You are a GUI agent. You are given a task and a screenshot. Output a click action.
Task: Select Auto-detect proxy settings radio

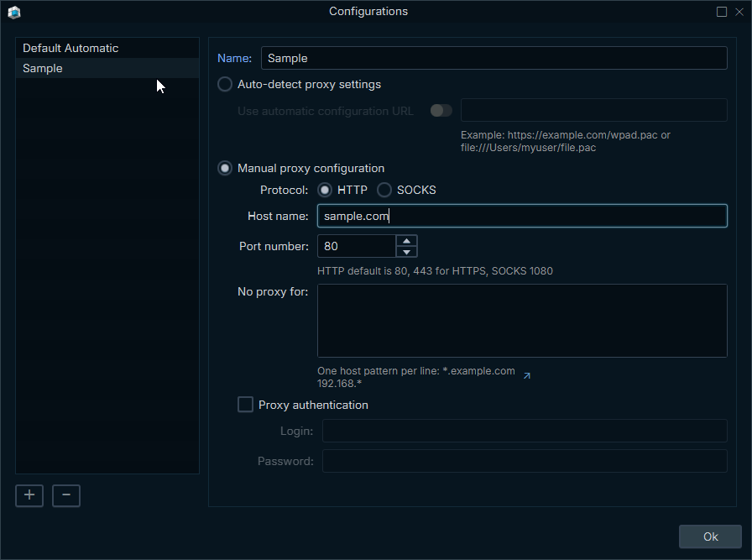pos(225,84)
